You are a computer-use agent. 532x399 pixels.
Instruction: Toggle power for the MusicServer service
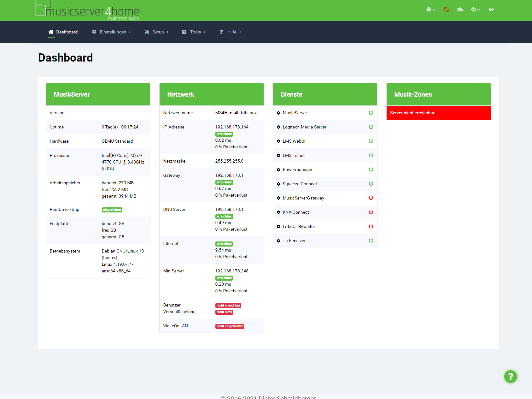point(371,113)
